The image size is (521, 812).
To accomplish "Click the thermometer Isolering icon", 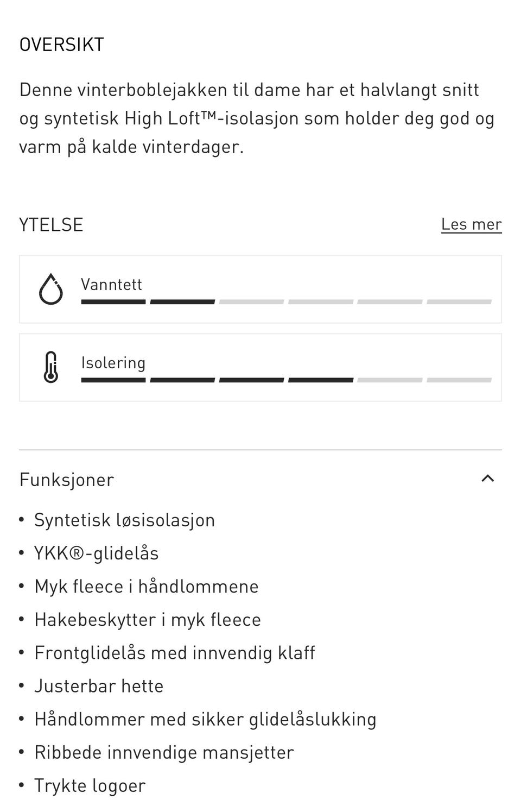I will 51,367.
